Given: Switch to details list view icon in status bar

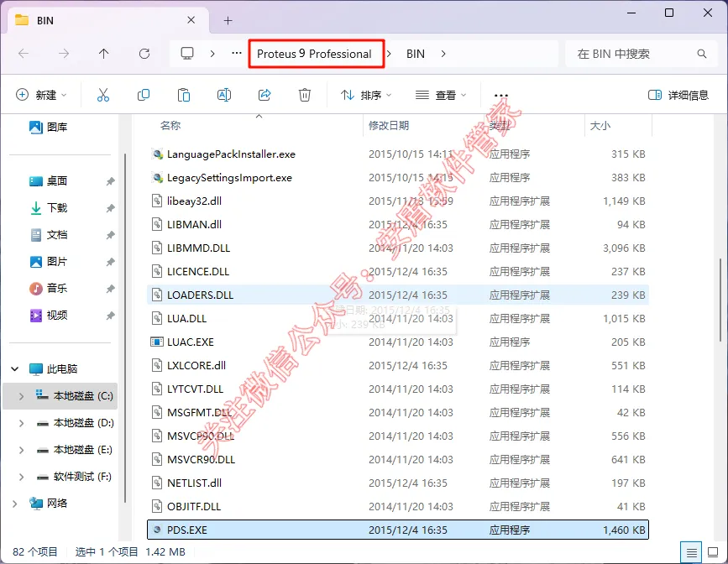Looking at the screenshot, I should pyautogui.click(x=691, y=552).
